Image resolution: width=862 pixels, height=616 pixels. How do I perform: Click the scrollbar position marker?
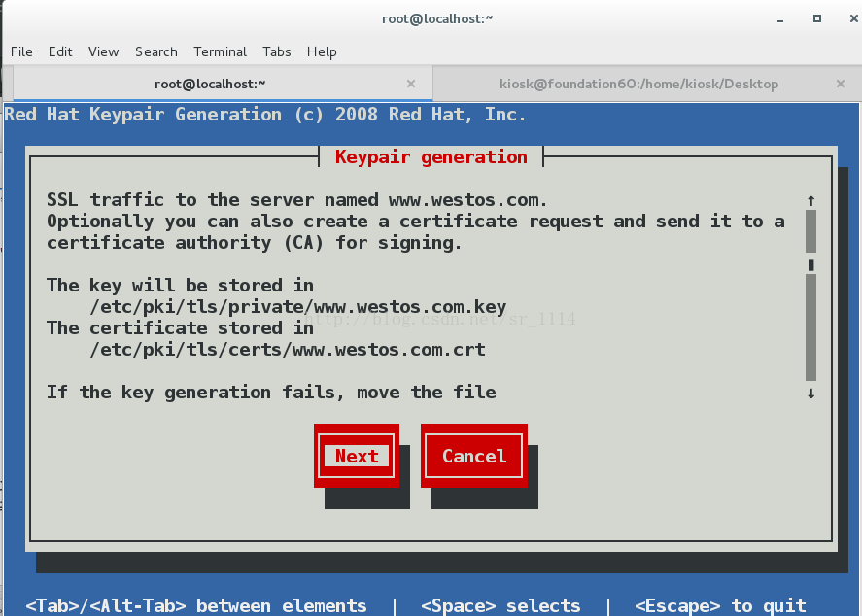tap(810, 265)
